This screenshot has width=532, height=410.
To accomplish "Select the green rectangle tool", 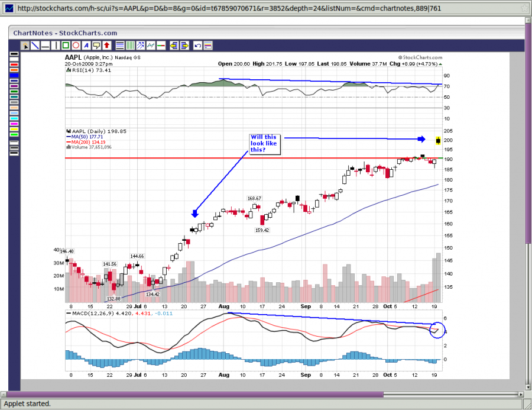I will pyautogui.click(x=66, y=45).
